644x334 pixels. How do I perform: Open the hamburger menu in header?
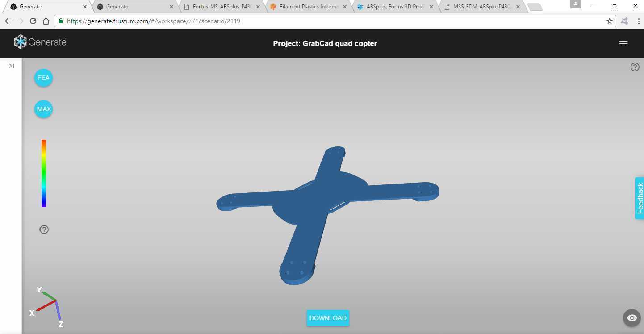(x=623, y=44)
